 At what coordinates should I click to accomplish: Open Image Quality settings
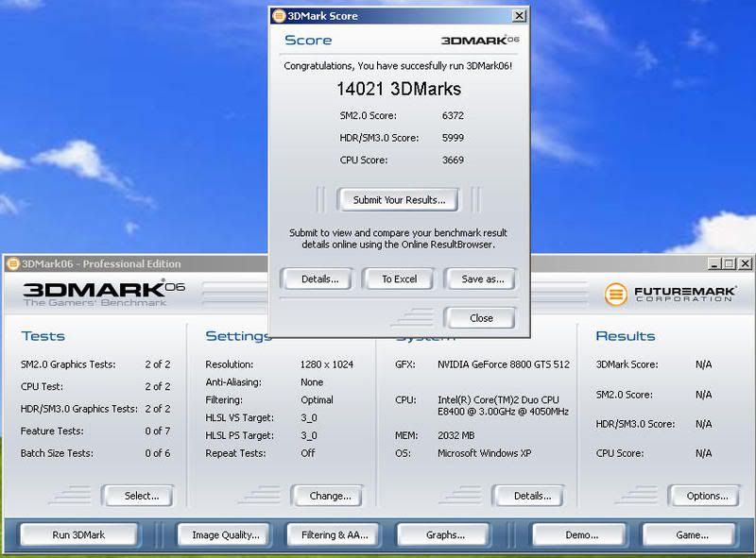pyautogui.click(x=225, y=535)
